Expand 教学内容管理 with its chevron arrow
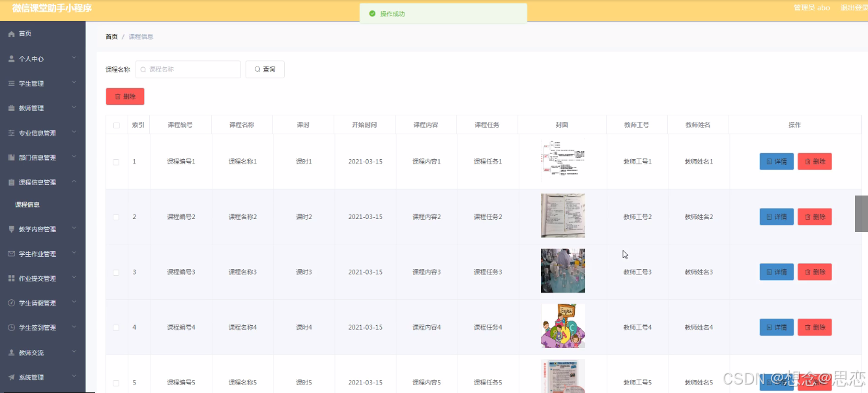 tap(74, 229)
